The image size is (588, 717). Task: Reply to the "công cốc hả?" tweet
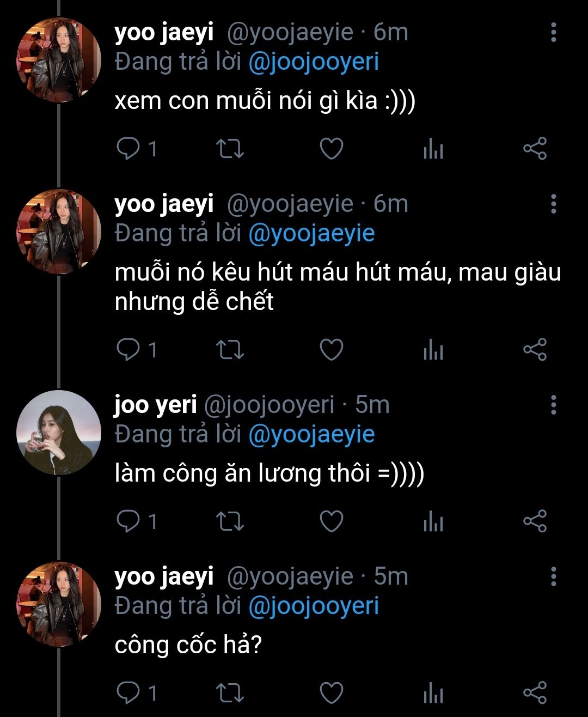point(129,692)
